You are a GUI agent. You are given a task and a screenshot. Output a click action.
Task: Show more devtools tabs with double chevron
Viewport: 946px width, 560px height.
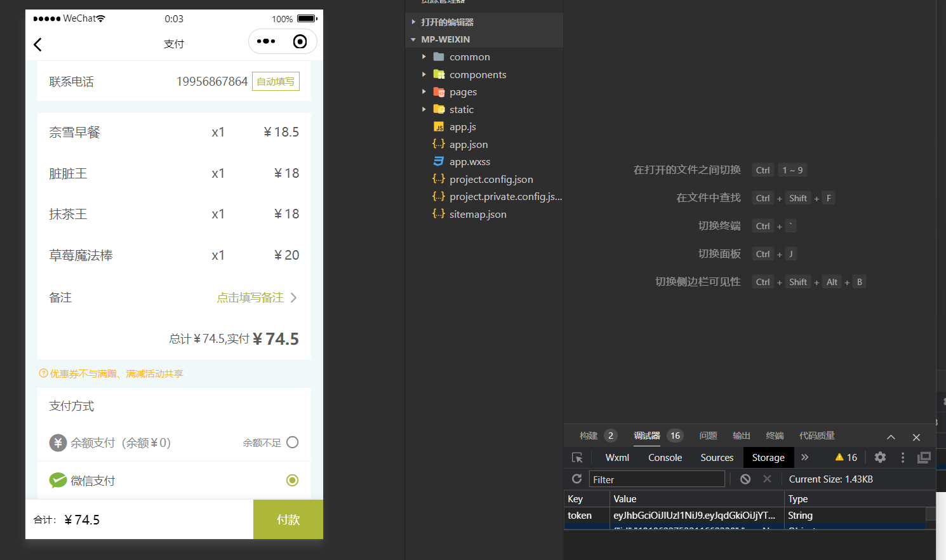coord(805,457)
